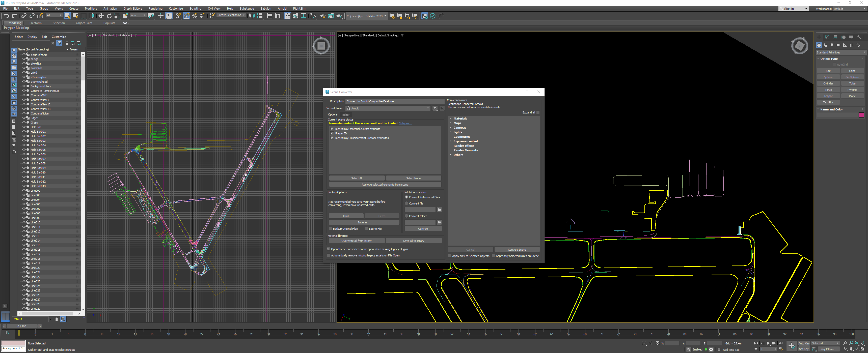The image size is (868, 353).
Task: Click the Undo arrow icon
Action: (6, 16)
